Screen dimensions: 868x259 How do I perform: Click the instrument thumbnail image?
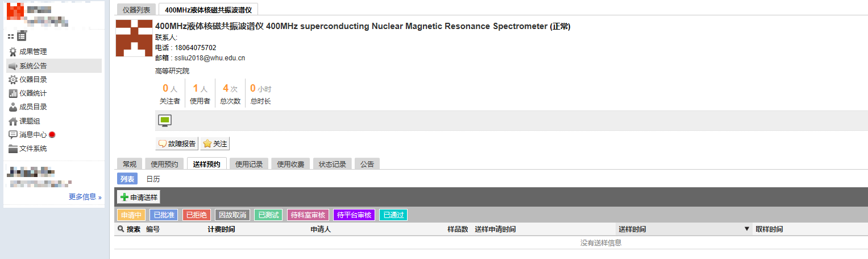(x=134, y=38)
